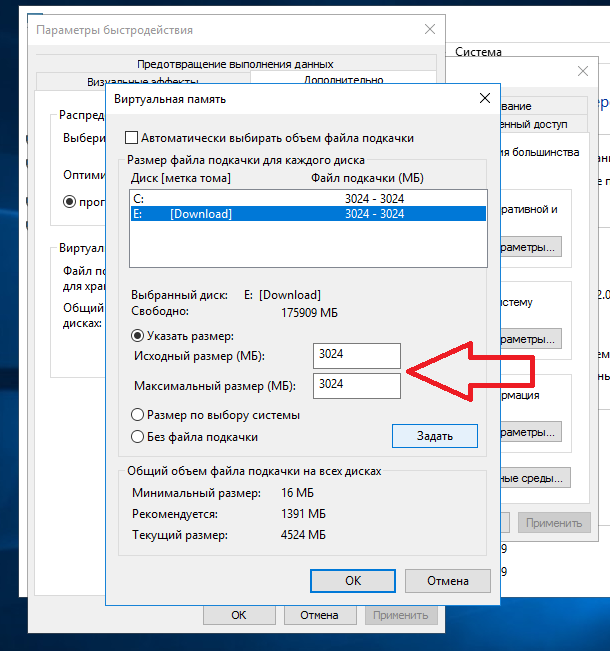Switch to Визуальные эффекты tab

pyautogui.click(x=143, y=81)
